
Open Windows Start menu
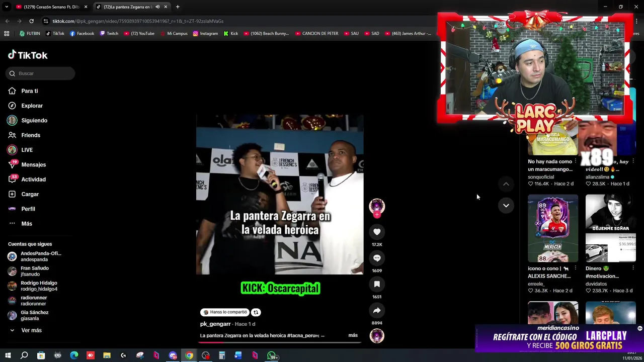pos(8,356)
